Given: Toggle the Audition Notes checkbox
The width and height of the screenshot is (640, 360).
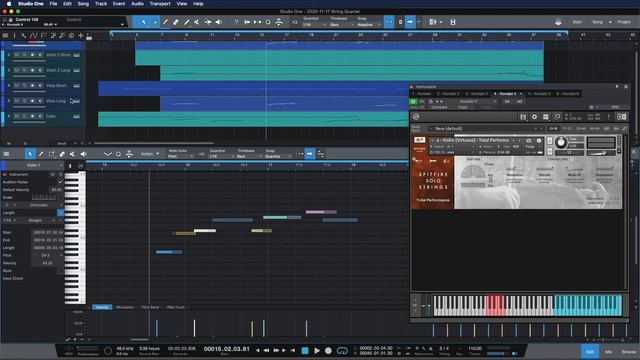Looking at the screenshot, I should click(x=60, y=182).
